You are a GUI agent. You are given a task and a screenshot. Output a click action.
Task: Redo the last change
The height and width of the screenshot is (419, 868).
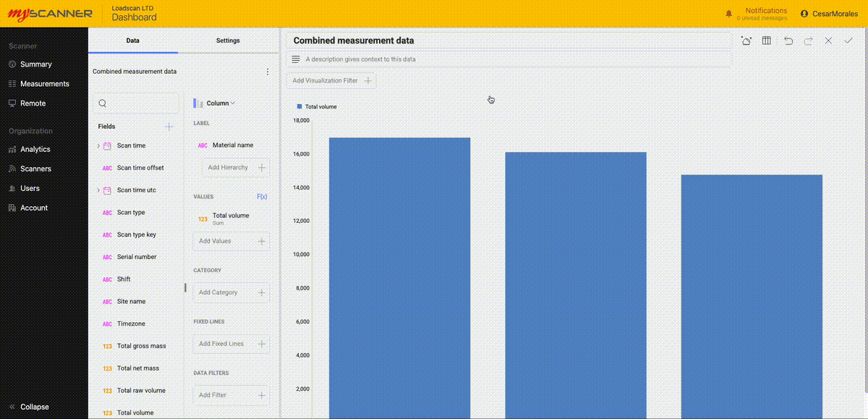pos(809,41)
